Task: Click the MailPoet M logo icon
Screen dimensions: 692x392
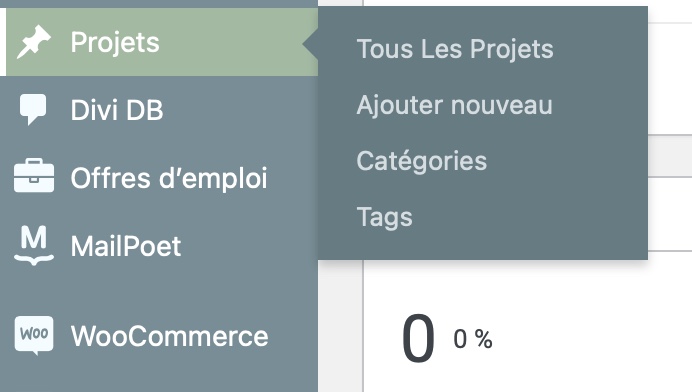Action: click(34, 245)
